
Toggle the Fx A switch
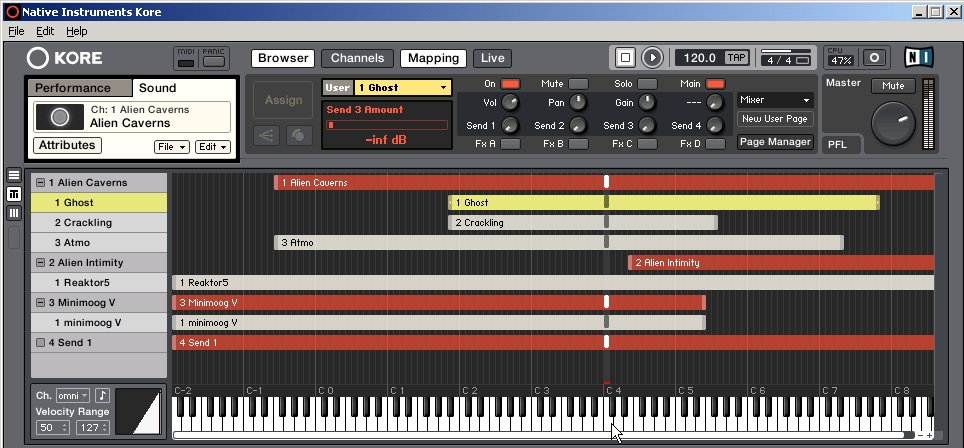coord(510,144)
